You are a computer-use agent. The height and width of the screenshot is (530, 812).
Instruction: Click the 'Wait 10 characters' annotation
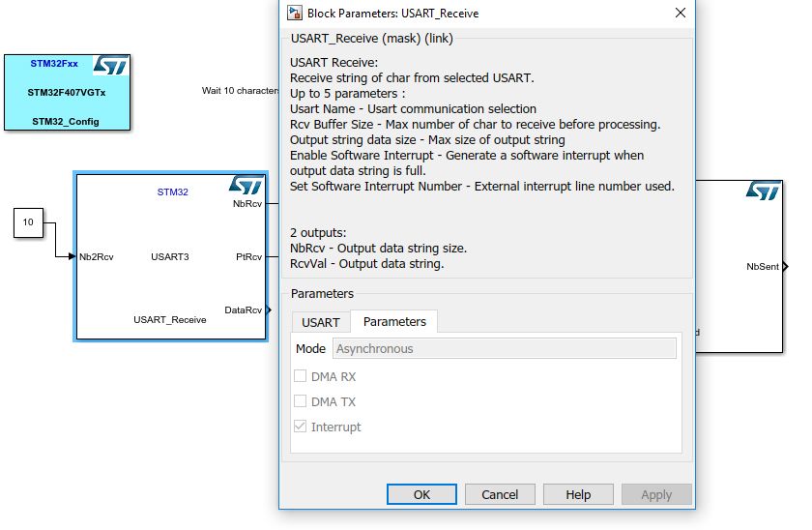pos(241,90)
